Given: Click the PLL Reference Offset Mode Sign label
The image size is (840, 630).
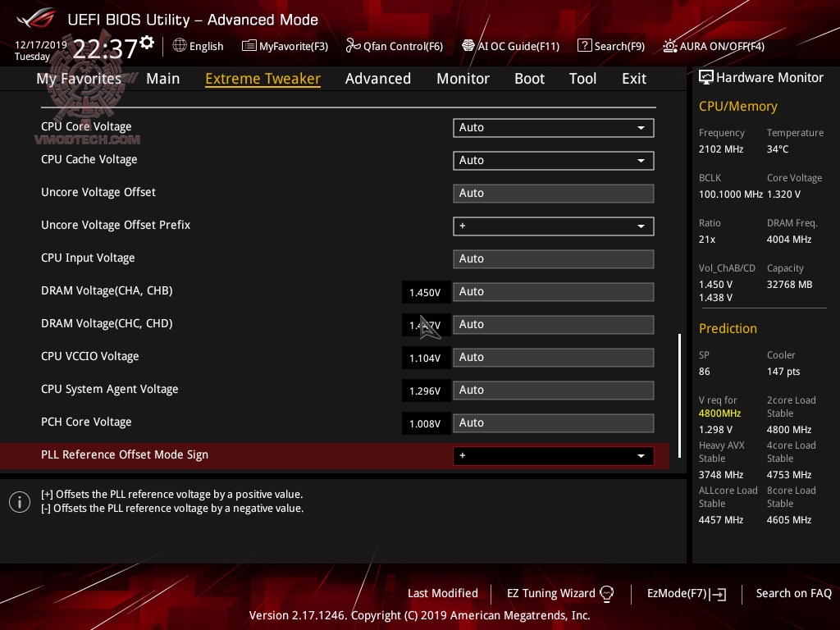Looking at the screenshot, I should [x=125, y=454].
